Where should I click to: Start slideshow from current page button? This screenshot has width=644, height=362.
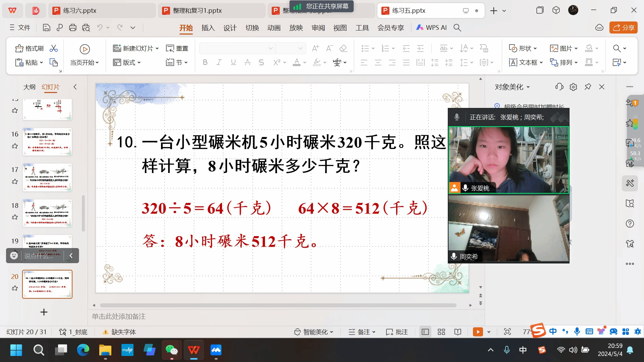pos(85,49)
